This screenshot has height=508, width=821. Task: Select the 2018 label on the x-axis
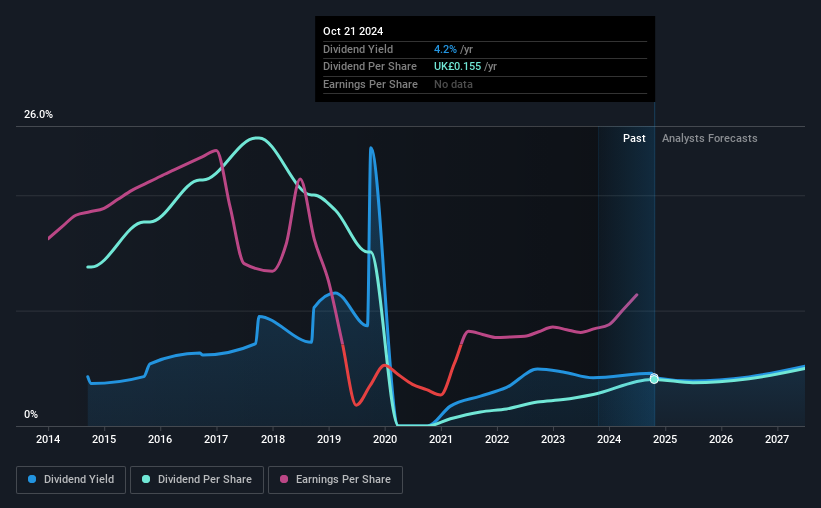273,439
